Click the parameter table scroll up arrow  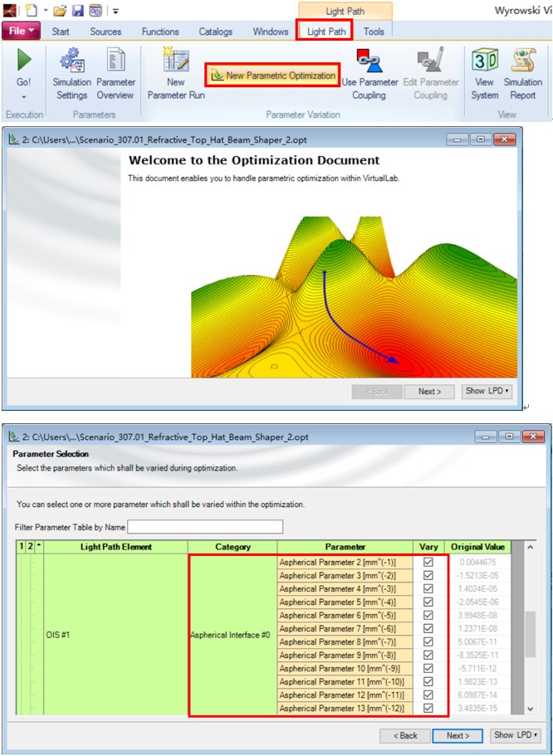[530, 548]
